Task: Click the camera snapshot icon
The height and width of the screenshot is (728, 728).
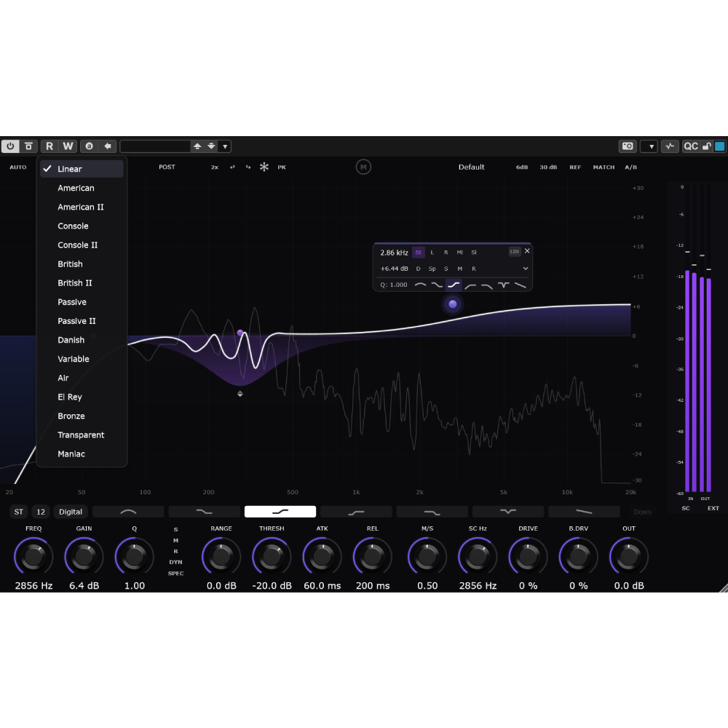Action: tap(627, 146)
